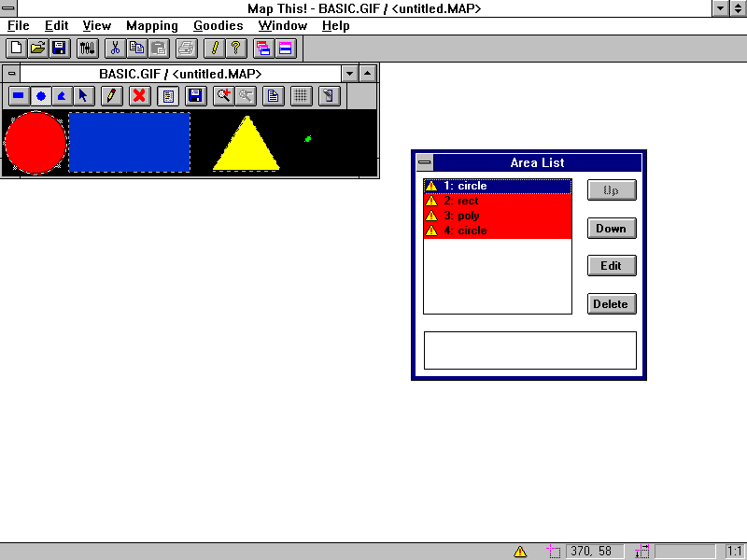Open the BASIC.GIF child window control menu

point(11,73)
